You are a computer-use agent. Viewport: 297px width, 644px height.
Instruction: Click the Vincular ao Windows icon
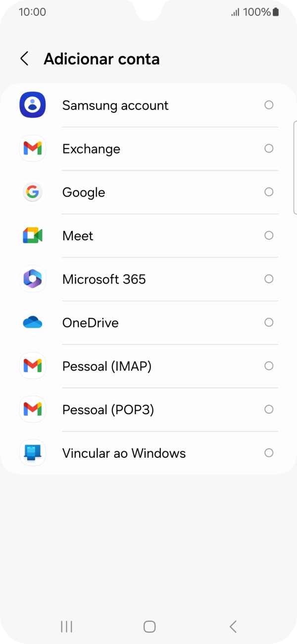tap(32, 453)
